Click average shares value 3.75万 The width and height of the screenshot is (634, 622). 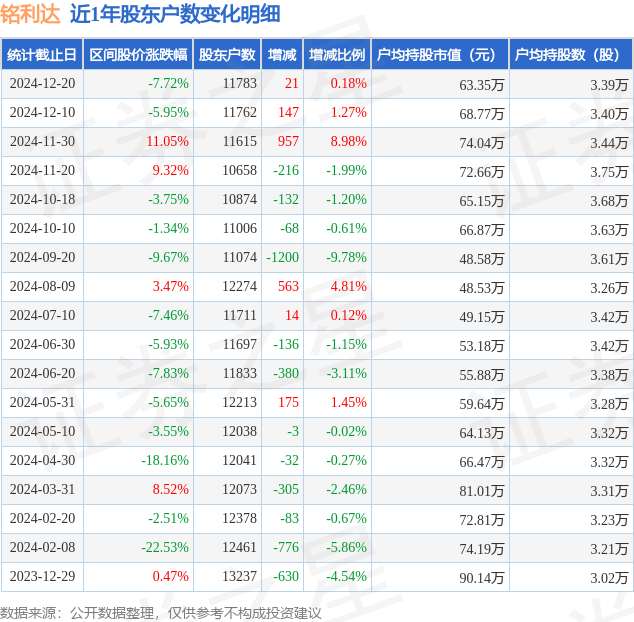tap(609, 172)
